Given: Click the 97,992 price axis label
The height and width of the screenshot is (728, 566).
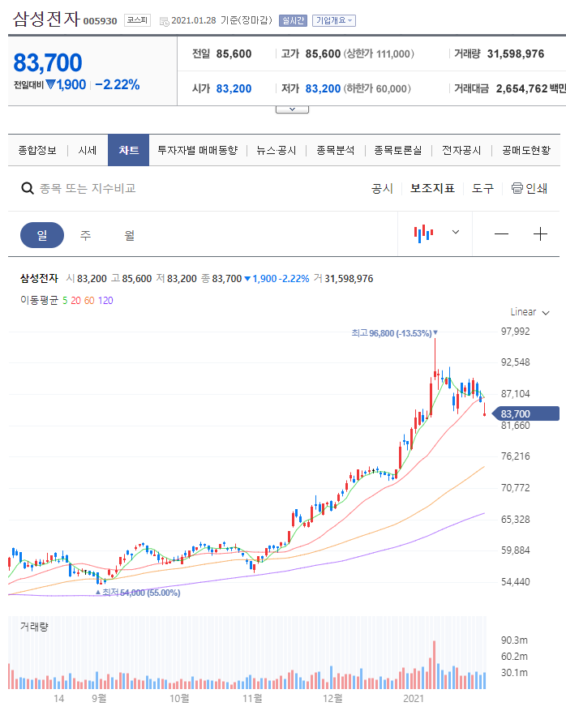Looking at the screenshot, I should pos(515,332).
